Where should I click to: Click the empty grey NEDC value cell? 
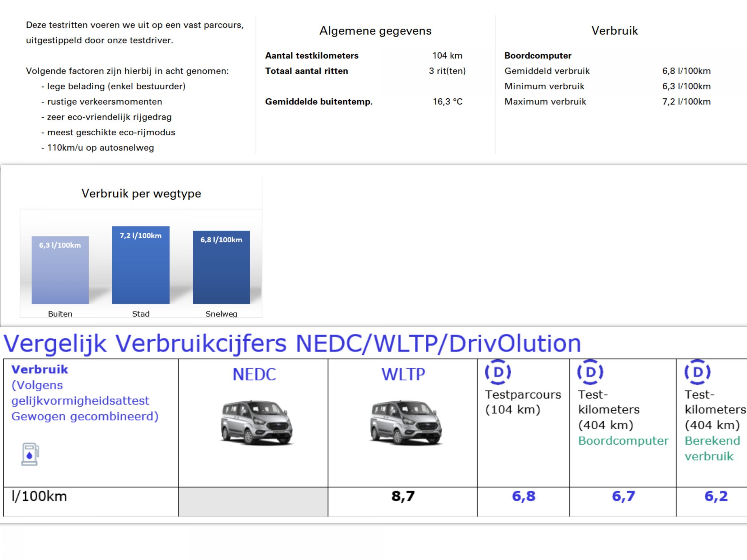(253, 502)
